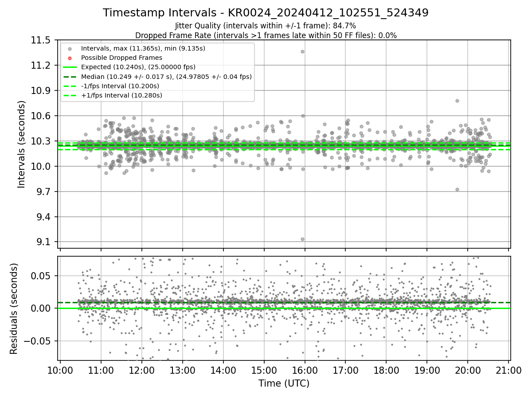Click the '11.2' y-axis tick label
The height and width of the screenshot is (399, 532).
coord(42,66)
